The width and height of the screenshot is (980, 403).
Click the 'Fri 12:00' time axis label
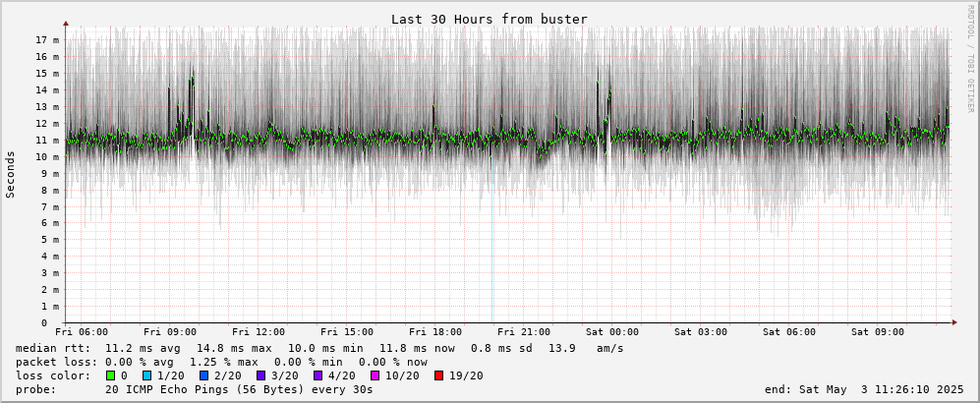pos(259,332)
